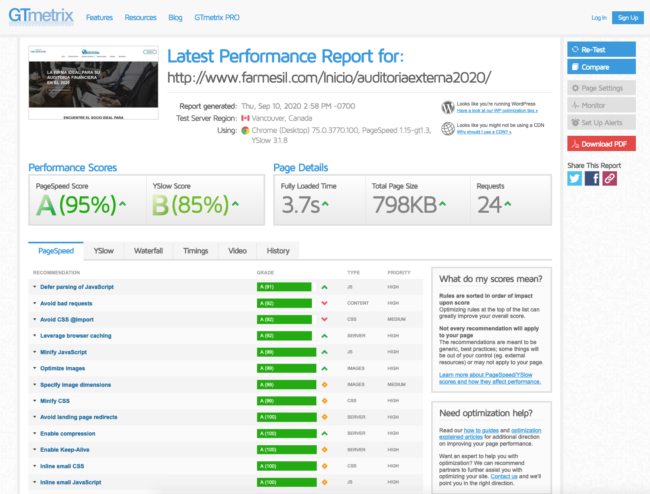Expand the Optimize images recommendation
650x494 pixels.
pos(64,368)
